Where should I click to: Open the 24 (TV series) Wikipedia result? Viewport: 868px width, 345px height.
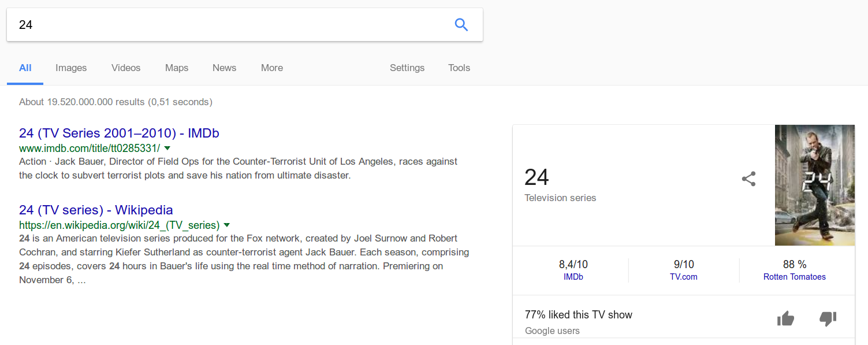[96, 210]
